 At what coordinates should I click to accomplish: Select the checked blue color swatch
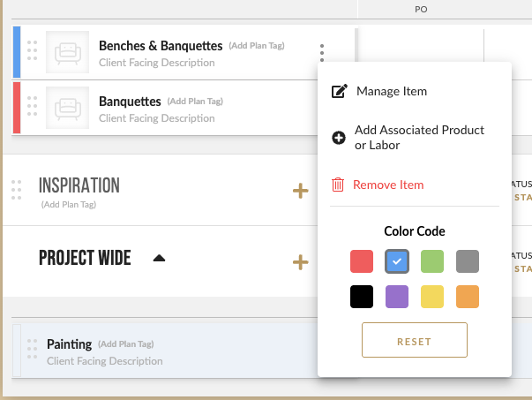click(x=397, y=261)
